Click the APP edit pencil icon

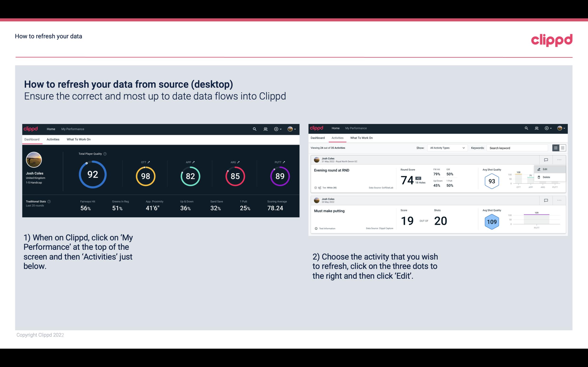[x=194, y=161]
